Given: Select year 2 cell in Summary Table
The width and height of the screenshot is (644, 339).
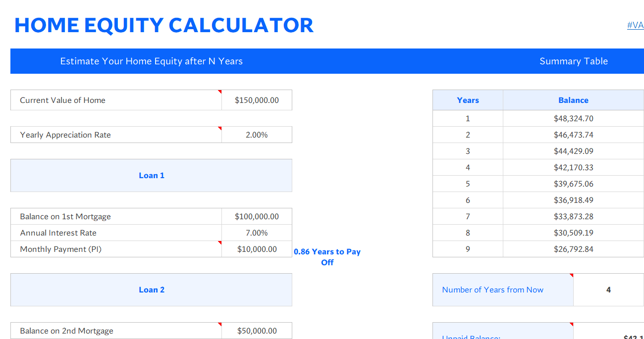Looking at the screenshot, I should pos(468,135).
